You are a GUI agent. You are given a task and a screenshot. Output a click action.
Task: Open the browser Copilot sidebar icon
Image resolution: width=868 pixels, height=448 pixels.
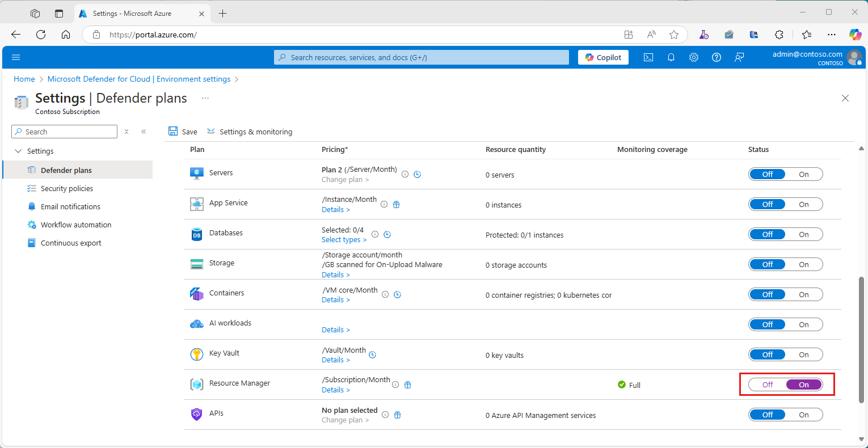855,35
